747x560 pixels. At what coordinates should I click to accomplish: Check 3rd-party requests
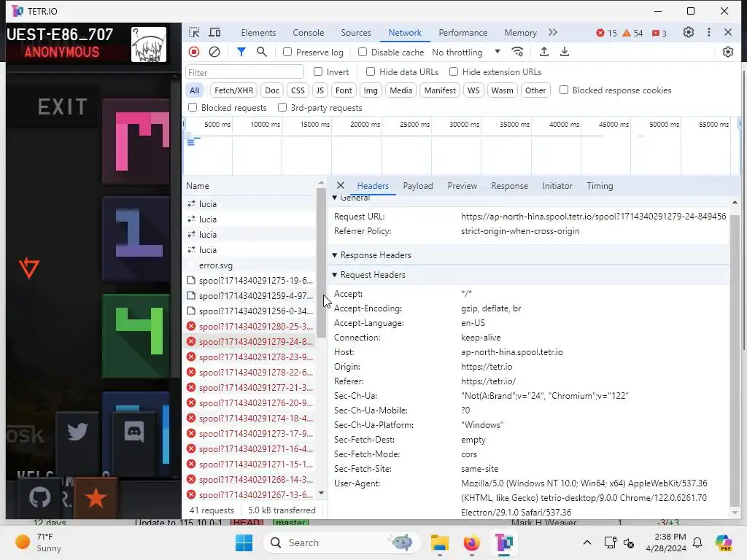[282, 107]
